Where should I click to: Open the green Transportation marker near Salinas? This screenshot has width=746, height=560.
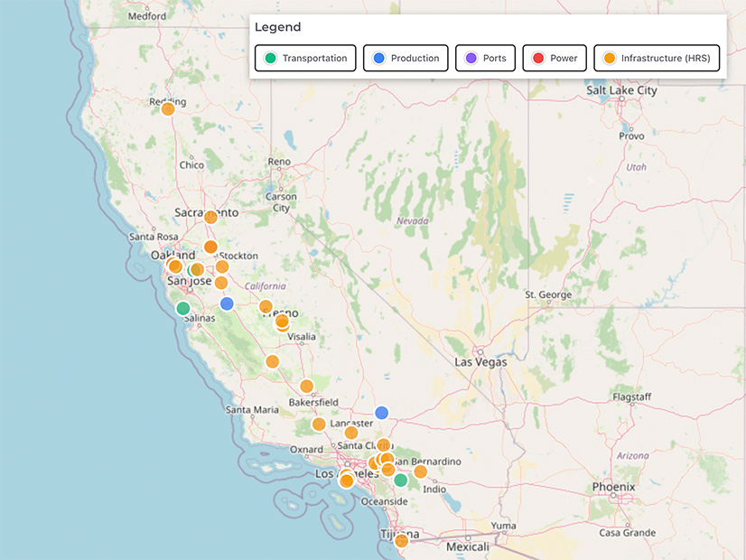tap(183, 308)
